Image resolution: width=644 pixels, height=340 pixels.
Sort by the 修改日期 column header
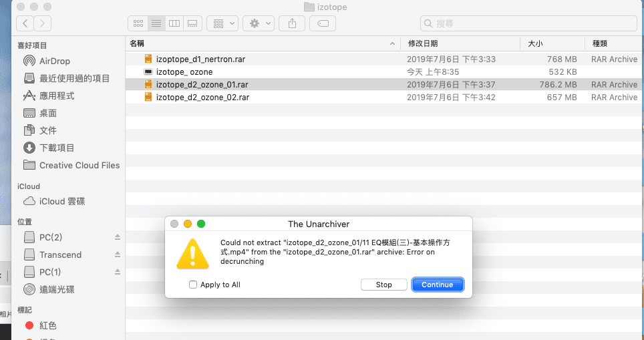point(460,43)
